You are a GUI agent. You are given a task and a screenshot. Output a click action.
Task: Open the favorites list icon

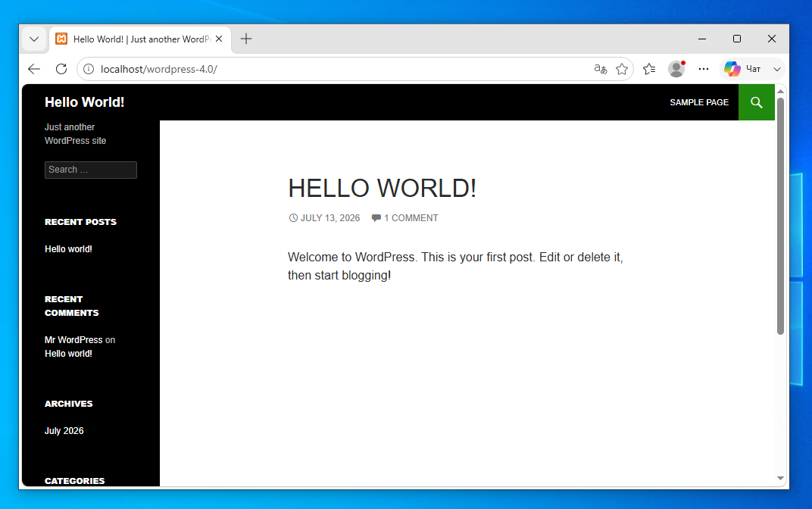[649, 69]
